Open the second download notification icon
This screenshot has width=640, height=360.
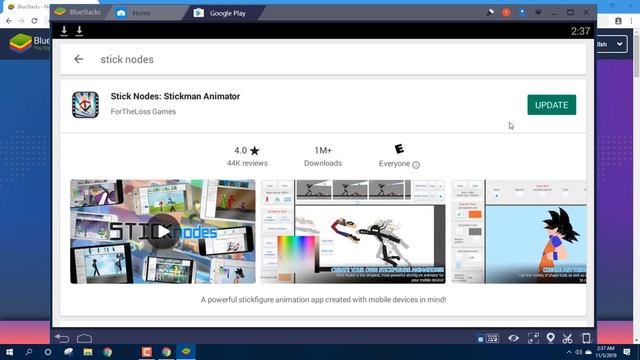tap(79, 31)
